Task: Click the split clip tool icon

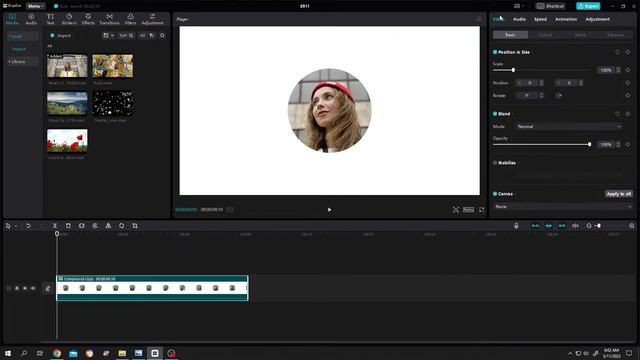Action: (x=55, y=226)
